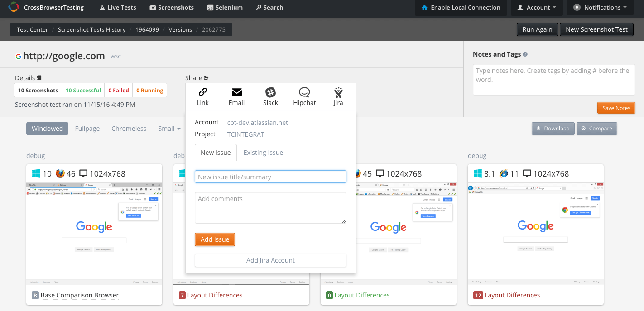Click the Firefox 46 browser icon

click(60, 173)
